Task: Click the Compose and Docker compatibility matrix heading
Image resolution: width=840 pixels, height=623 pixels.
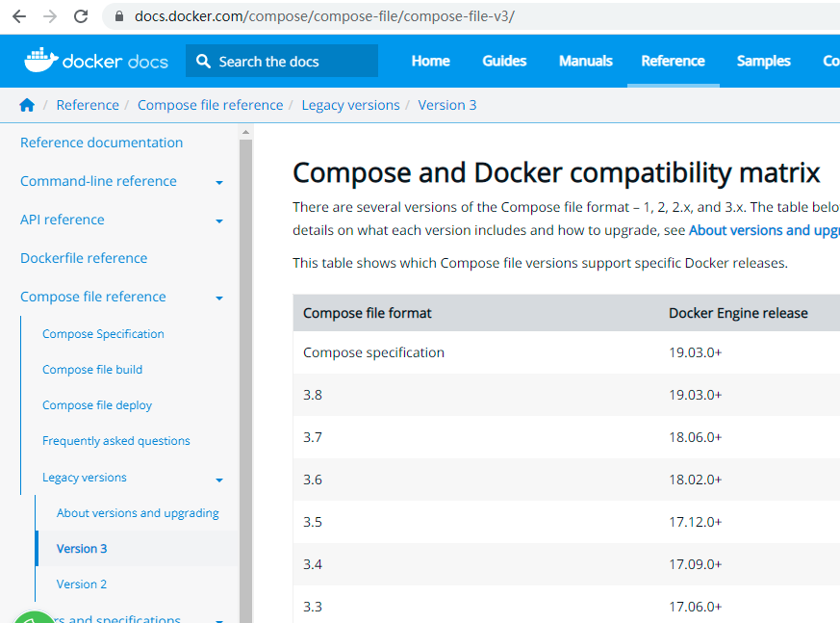Action: (x=556, y=173)
